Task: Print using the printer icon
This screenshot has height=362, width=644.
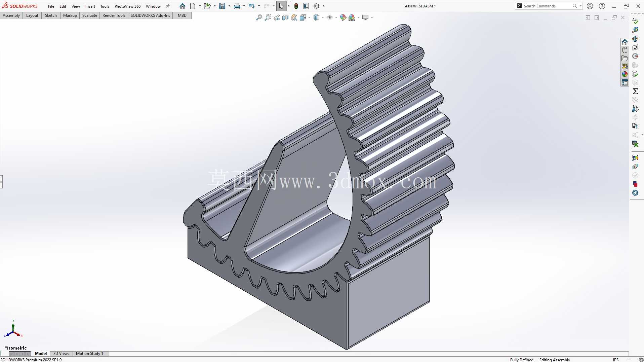Action: (237, 6)
